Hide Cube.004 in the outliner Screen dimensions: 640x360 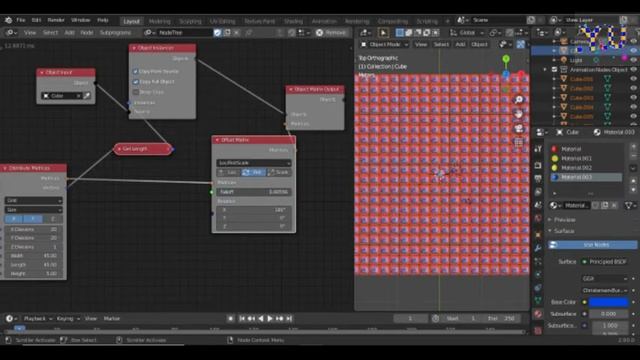tap(634, 107)
